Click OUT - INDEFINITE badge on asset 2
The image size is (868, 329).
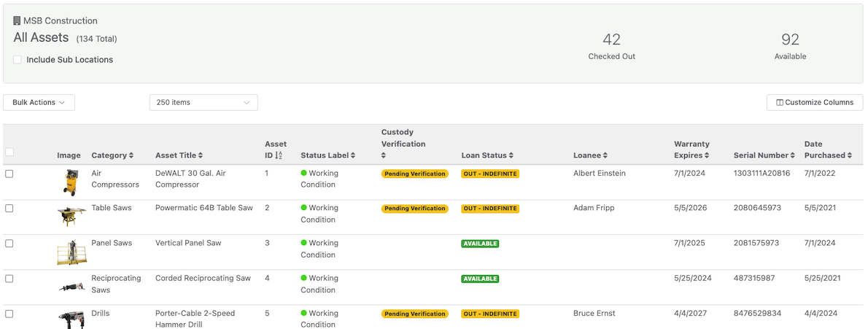(490, 209)
